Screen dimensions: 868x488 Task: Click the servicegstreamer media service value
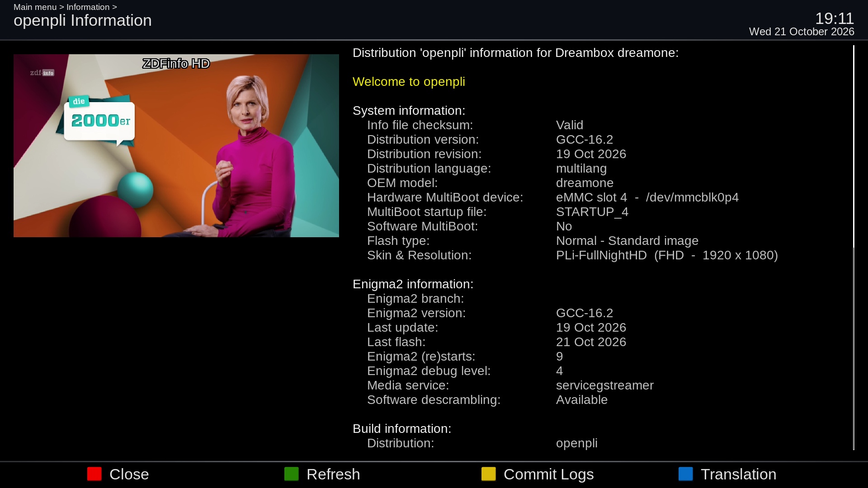(x=605, y=385)
